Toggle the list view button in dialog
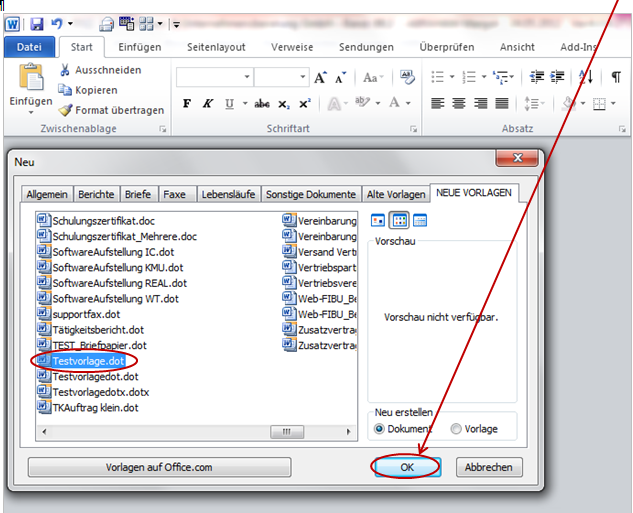 pos(398,220)
